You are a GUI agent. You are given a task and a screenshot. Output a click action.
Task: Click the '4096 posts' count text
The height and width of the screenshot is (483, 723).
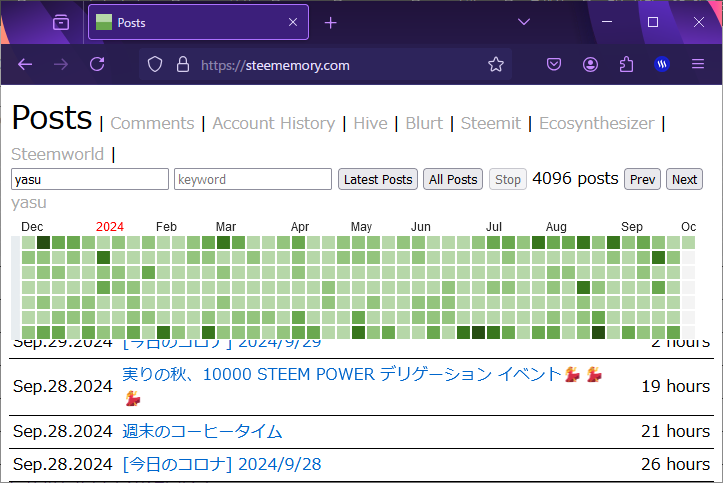(x=575, y=178)
